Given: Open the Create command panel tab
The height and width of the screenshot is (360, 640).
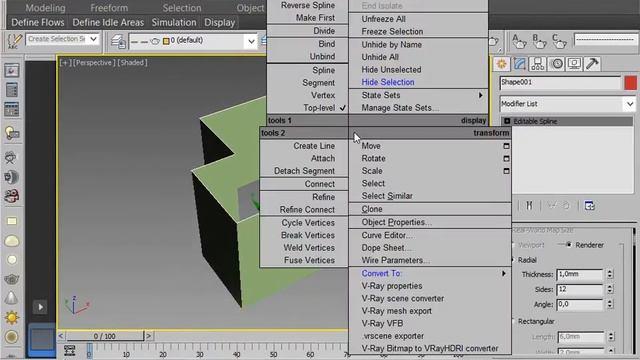Looking at the screenshot, I should coord(501,64).
